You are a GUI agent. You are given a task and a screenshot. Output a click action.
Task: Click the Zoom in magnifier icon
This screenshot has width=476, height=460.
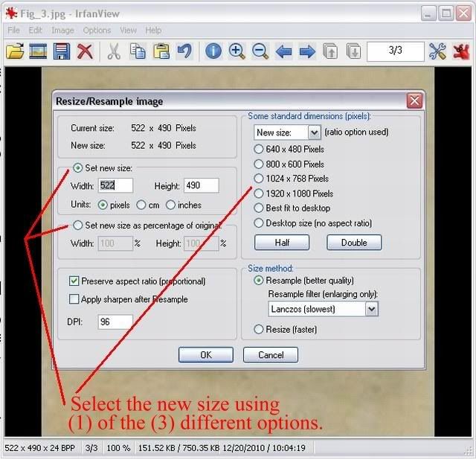[237, 51]
